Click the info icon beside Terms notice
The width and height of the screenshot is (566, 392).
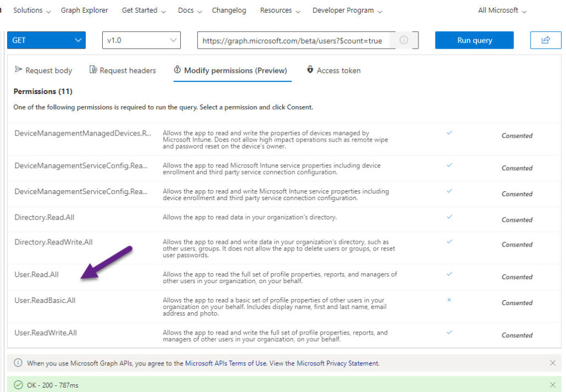click(x=18, y=363)
